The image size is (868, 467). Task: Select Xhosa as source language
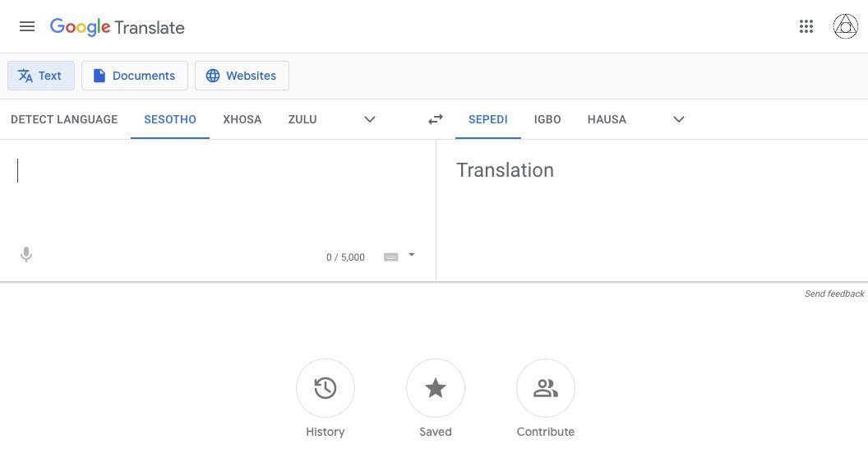pos(242,119)
